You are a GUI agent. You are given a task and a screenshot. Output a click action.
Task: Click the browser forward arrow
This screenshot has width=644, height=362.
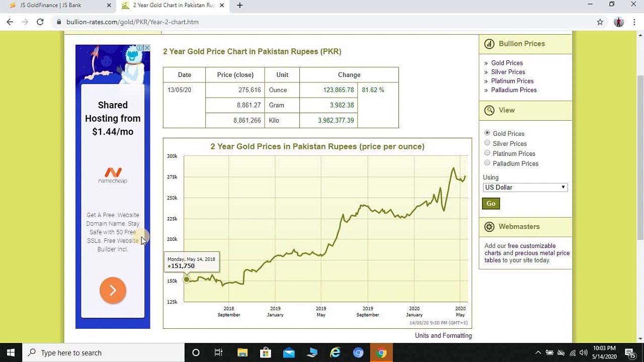pyautogui.click(x=25, y=22)
